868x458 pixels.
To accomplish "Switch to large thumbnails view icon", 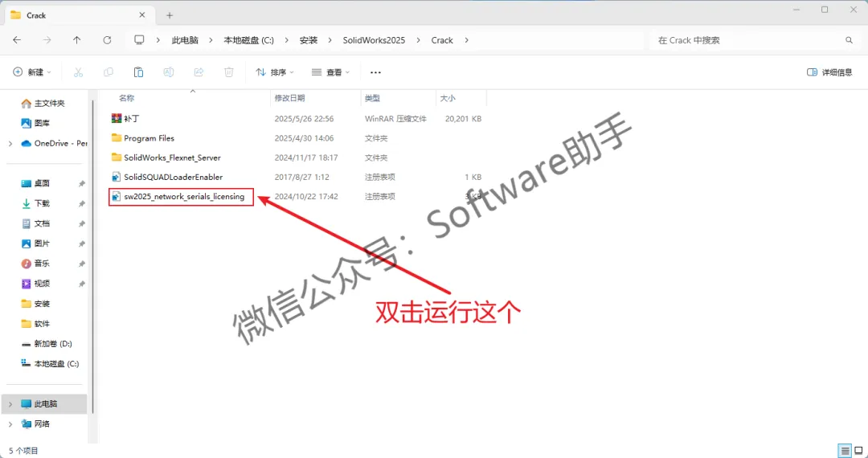I will (x=858, y=450).
